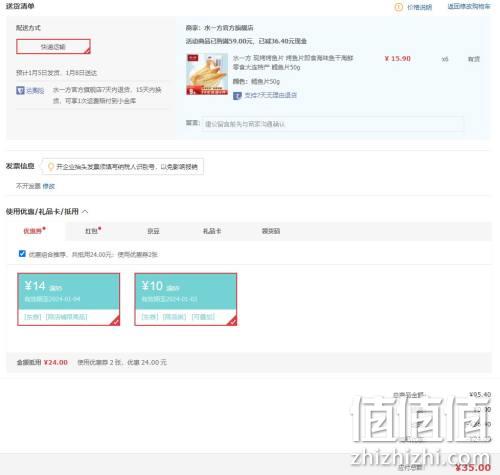The image size is (500, 475).
Task: Select the express delivery method button
Action: (53, 47)
